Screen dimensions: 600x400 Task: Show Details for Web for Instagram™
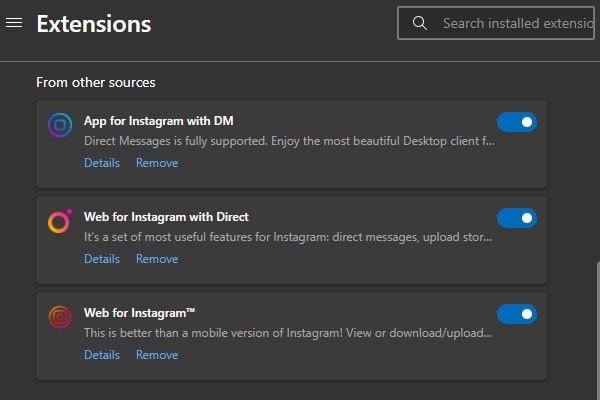click(x=102, y=355)
